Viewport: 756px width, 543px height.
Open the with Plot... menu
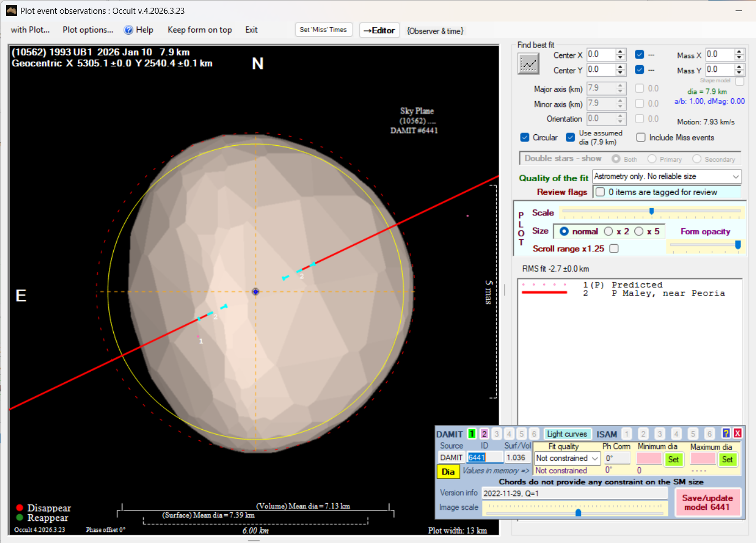pyautogui.click(x=30, y=30)
